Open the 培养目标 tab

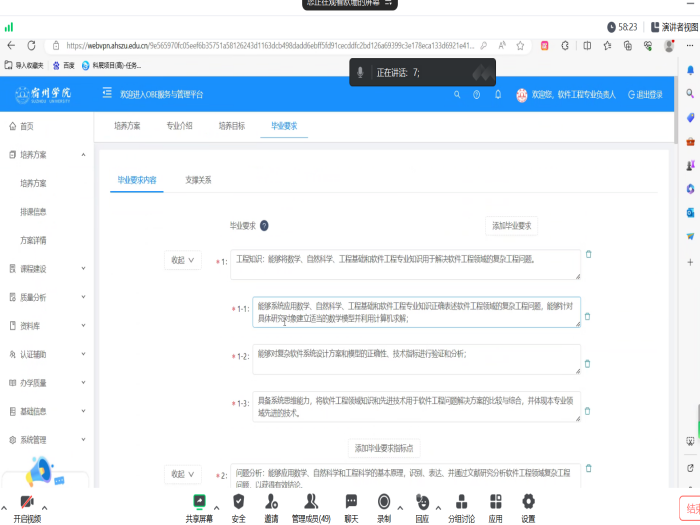(x=232, y=126)
